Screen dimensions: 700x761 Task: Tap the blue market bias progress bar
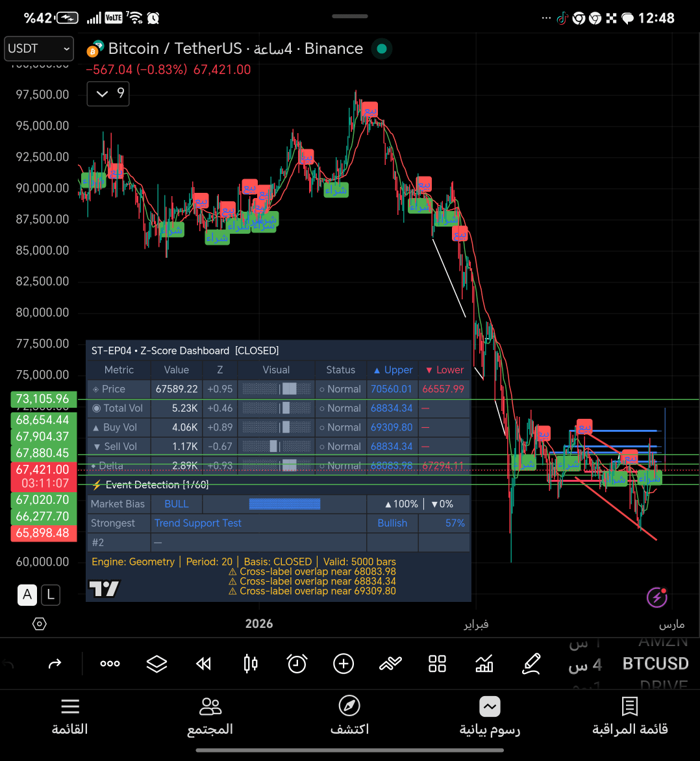284,505
